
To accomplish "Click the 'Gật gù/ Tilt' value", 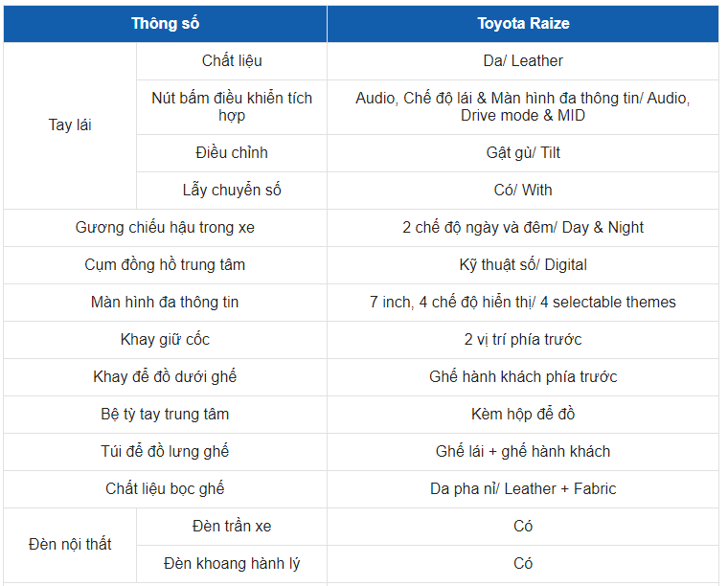I will point(523,153).
